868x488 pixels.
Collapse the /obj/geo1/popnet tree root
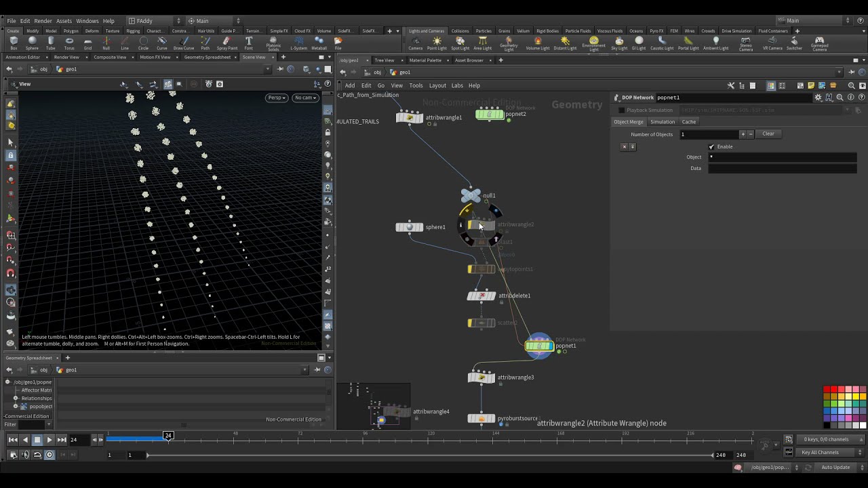click(x=8, y=382)
